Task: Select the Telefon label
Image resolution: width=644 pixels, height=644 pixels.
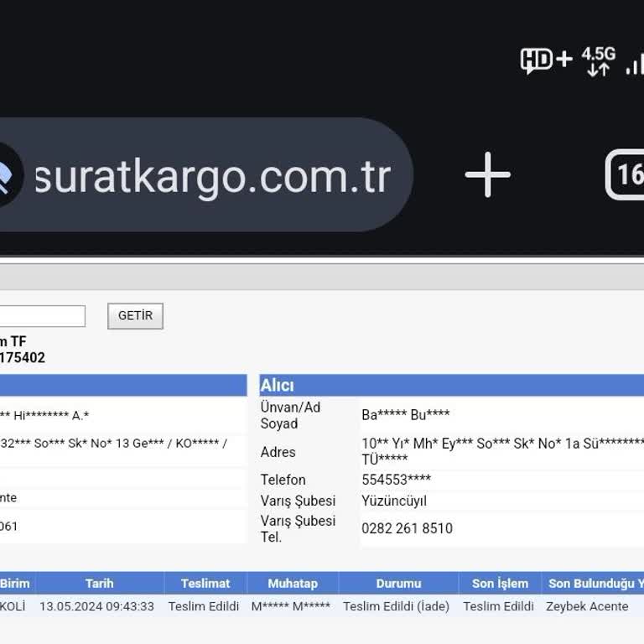Action: pyautogui.click(x=283, y=480)
